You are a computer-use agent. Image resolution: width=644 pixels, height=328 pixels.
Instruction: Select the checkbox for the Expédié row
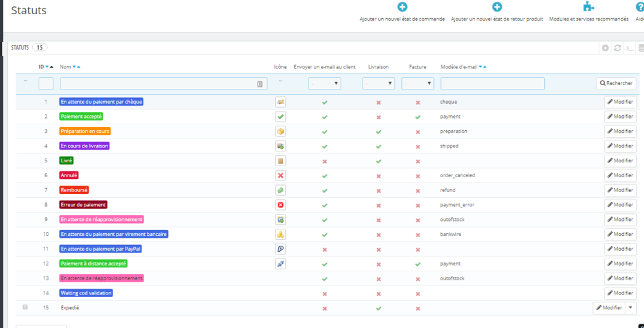[25, 307]
